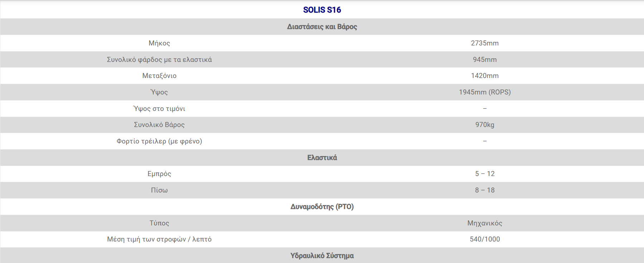Select the Μήκος row label
644x263 pixels.
click(159, 43)
